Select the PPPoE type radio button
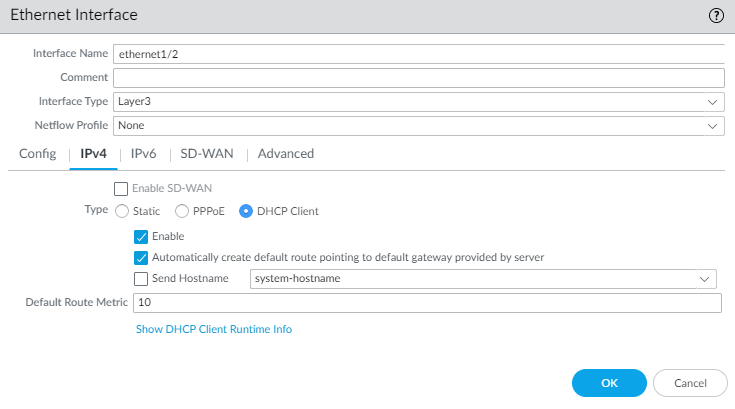Viewport: 735px width, 409px height. (x=182, y=211)
